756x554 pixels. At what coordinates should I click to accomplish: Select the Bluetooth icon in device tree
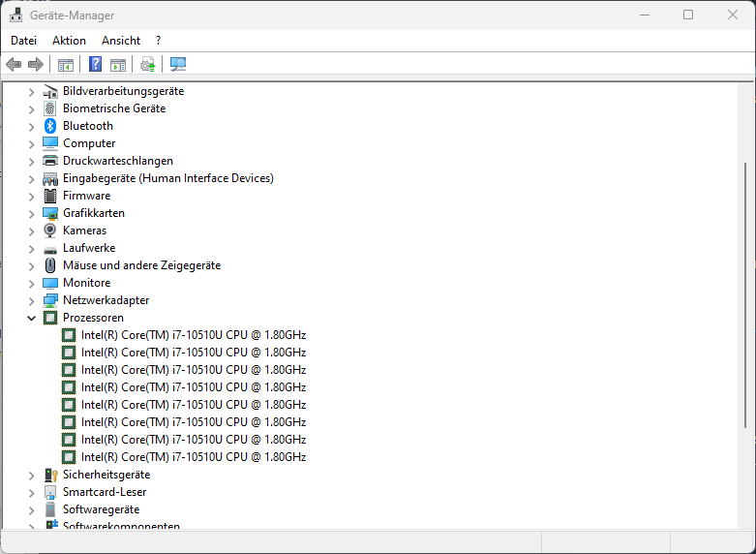pyautogui.click(x=51, y=126)
